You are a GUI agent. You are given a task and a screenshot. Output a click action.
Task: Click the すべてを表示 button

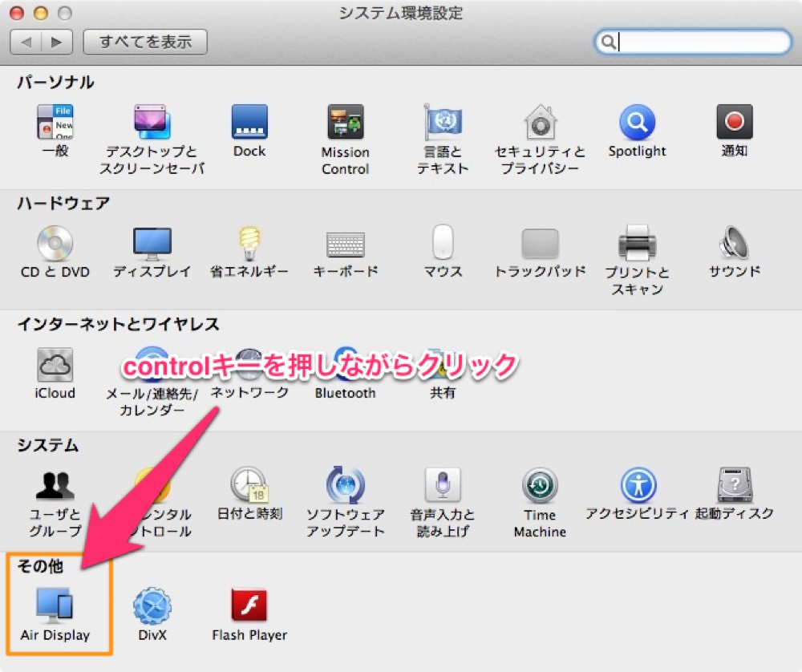pos(144,42)
